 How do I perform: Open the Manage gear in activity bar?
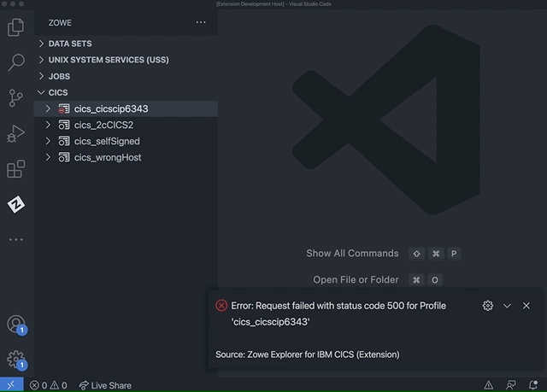pyautogui.click(x=15, y=359)
